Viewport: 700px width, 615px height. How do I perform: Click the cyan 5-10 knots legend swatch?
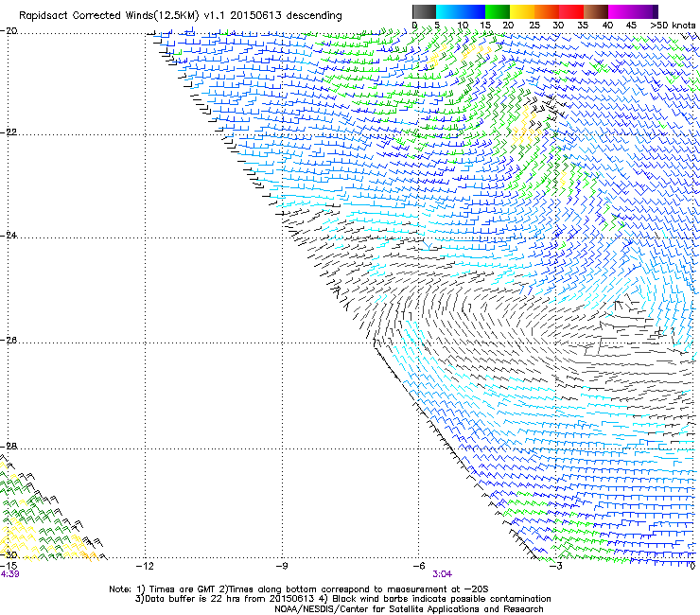pyautogui.click(x=448, y=11)
